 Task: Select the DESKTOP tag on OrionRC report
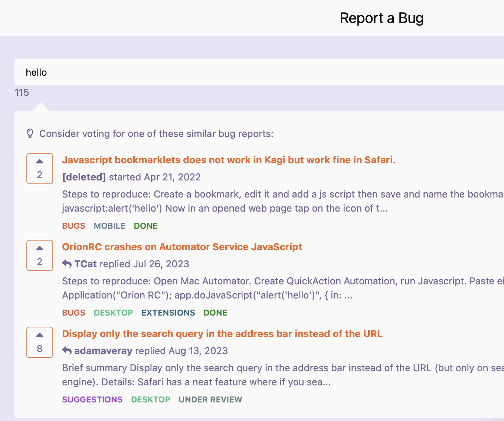pos(113,313)
